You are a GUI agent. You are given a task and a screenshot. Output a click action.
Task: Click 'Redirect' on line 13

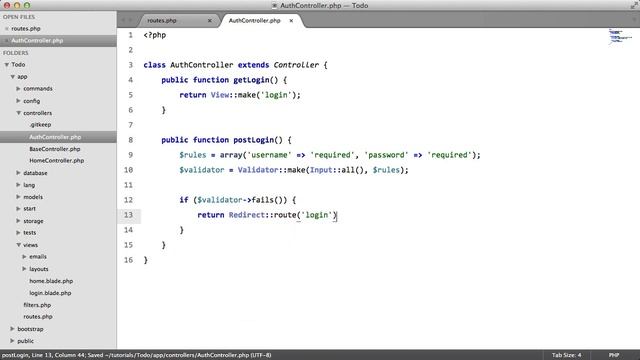click(x=247, y=215)
